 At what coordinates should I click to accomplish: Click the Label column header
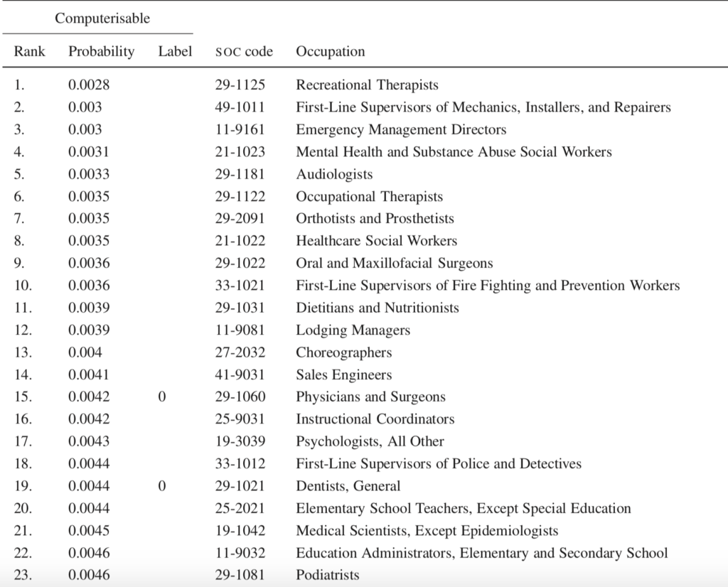(175, 51)
